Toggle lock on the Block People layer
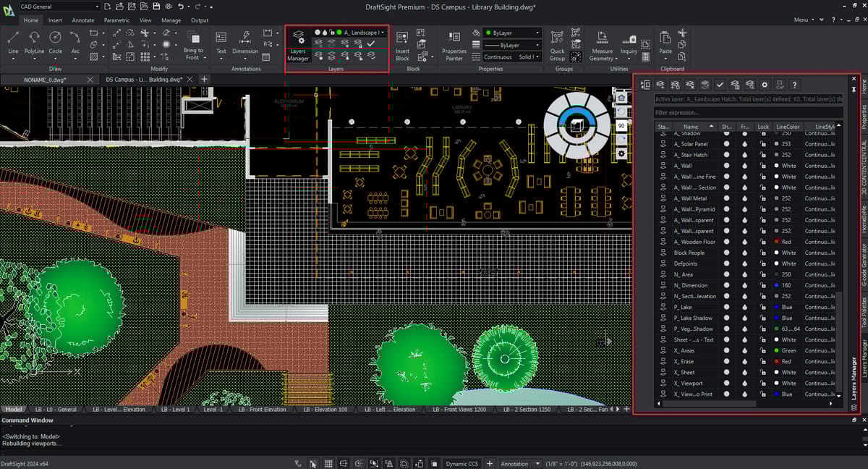This screenshot has height=469, width=868. pyautogui.click(x=762, y=253)
